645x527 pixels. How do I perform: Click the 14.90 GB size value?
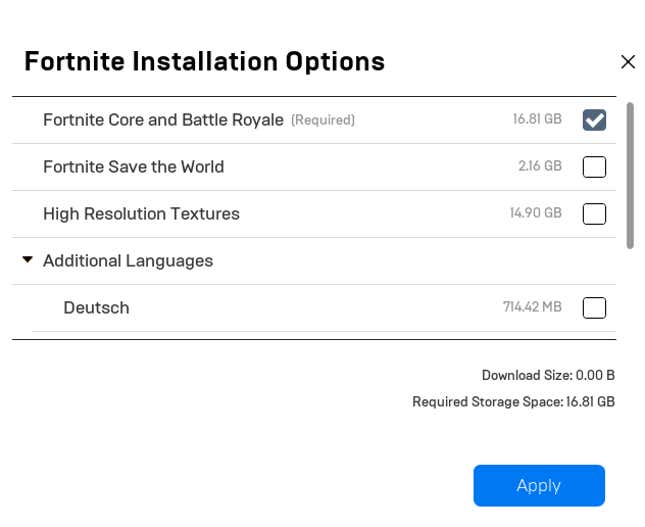click(536, 213)
